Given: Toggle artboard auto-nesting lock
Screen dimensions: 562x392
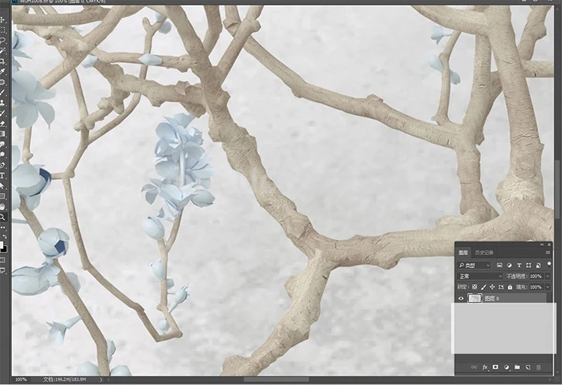Looking at the screenshot, I should [501, 287].
